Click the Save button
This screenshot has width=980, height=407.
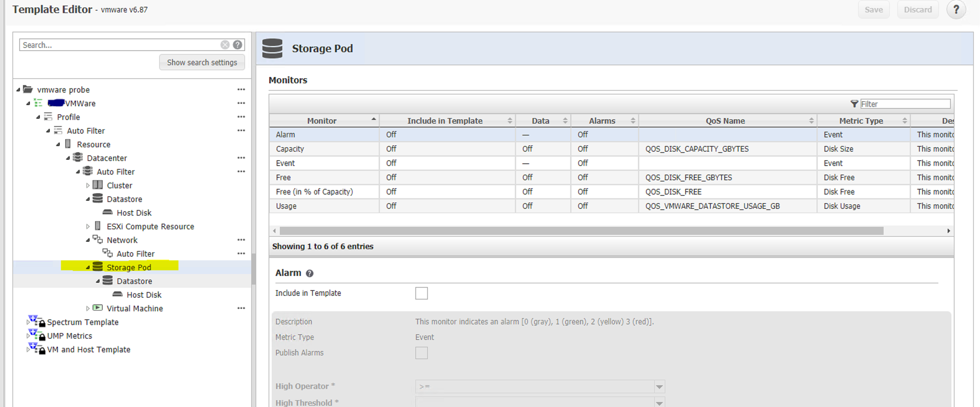coord(873,10)
